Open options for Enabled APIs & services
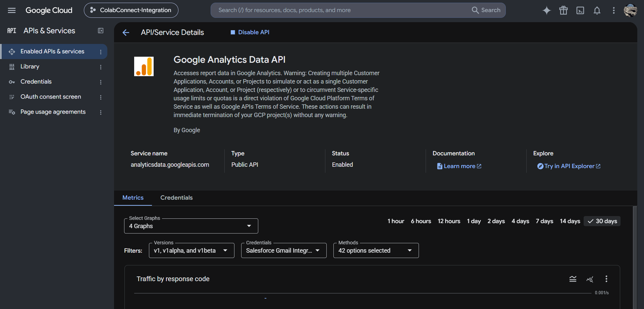 point(101,52)
